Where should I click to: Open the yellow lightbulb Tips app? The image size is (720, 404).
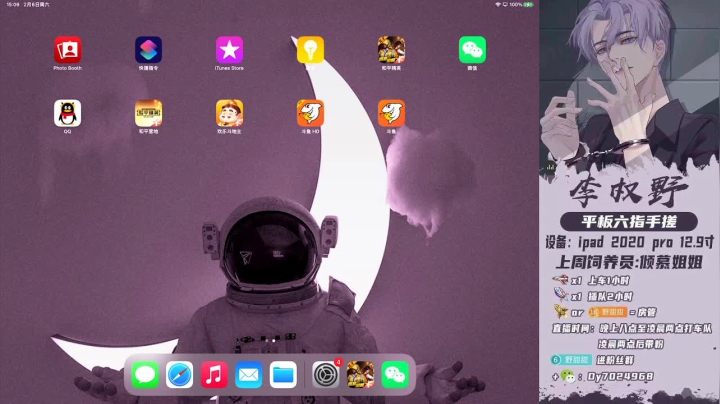click(x=310, y=50)
